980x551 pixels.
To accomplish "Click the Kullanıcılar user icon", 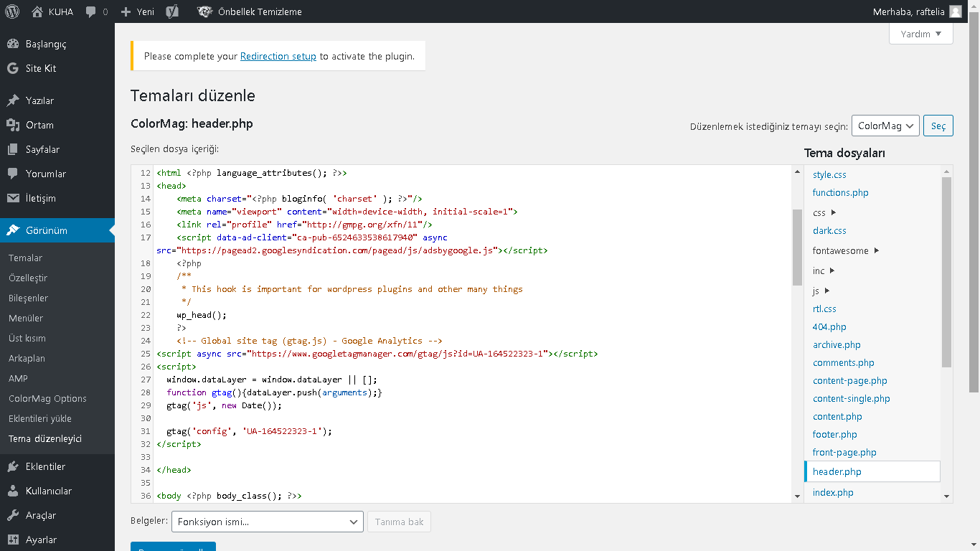I will click(13, 491).
